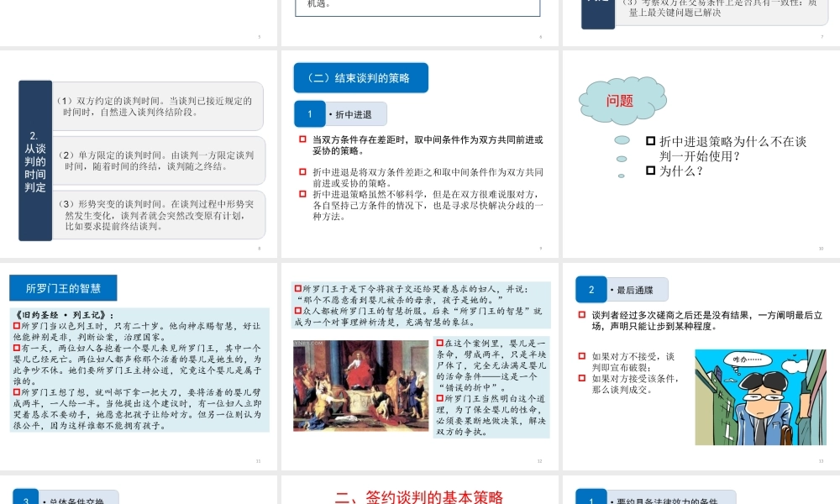Screen dimensions: 840x504
Task: Click badge 3 next to 总体条件交换
Action: (25, 498)
